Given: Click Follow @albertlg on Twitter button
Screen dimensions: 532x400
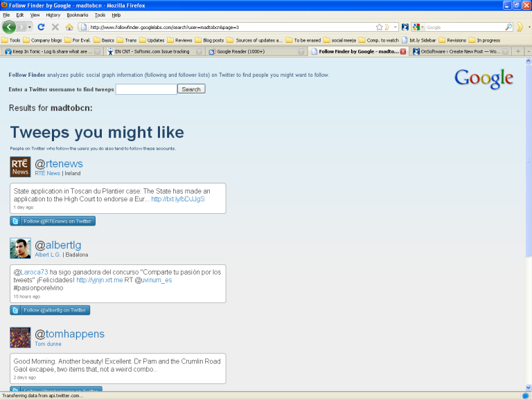Looking at the screenshot, I should tap(50, 310).
